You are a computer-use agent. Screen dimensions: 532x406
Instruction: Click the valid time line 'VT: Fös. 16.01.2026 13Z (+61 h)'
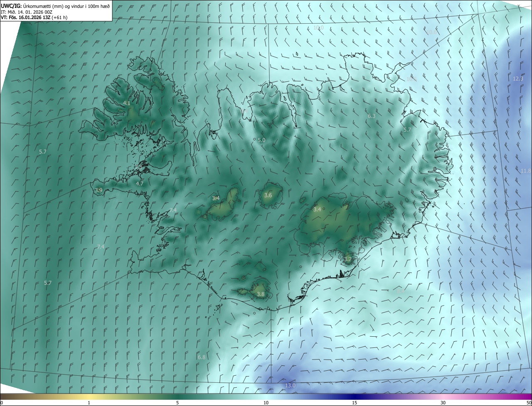(x=34, y=17)
